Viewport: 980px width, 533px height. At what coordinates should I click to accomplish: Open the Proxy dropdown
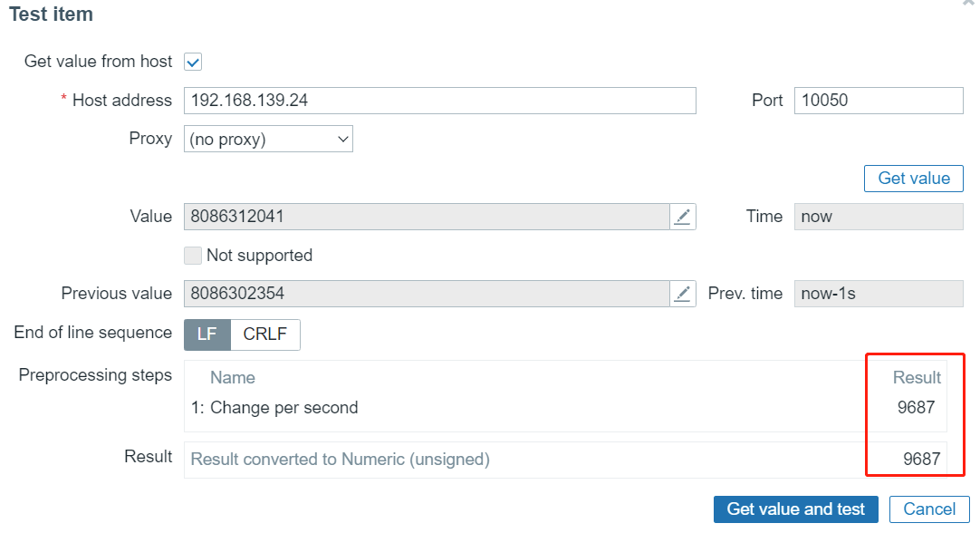click(268, 140)
